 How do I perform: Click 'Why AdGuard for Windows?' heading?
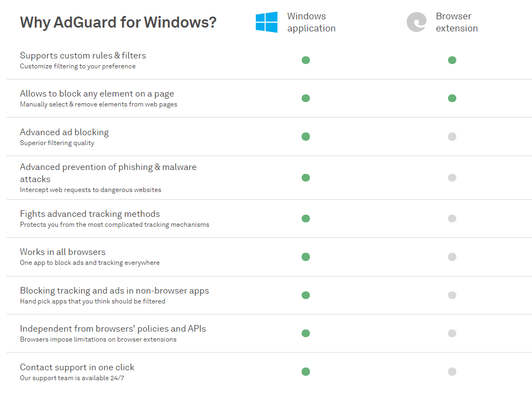[118, 23]
